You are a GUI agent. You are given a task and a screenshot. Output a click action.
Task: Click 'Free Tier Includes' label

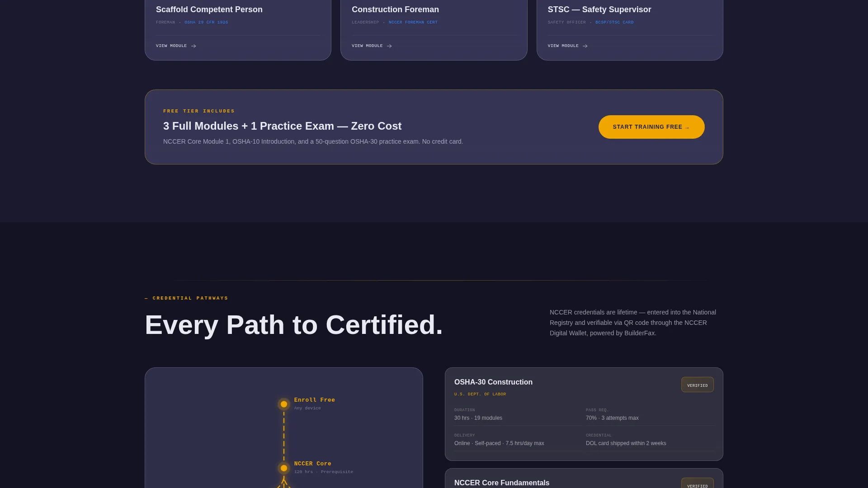coord(199,111)
